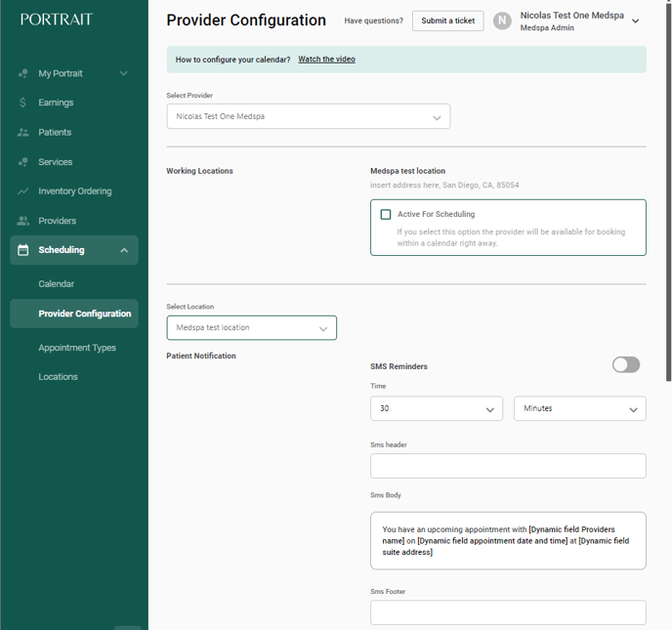
Task: Check the Active For Scheduling checkbox
Action: (386, 214)
